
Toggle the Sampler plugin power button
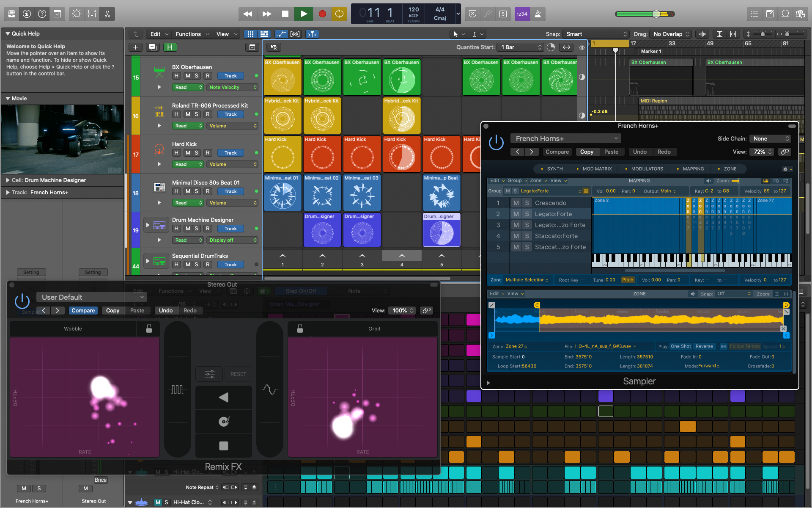point(496,143)
